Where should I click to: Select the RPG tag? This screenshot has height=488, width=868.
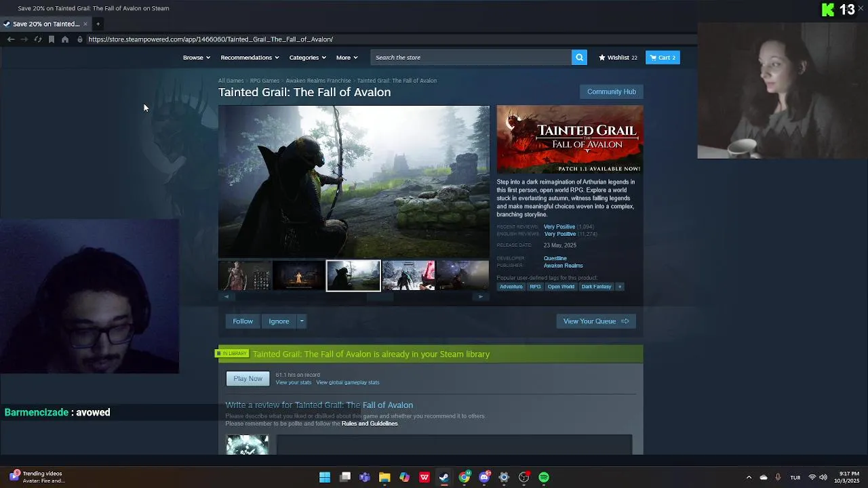[x=535, y=287]
